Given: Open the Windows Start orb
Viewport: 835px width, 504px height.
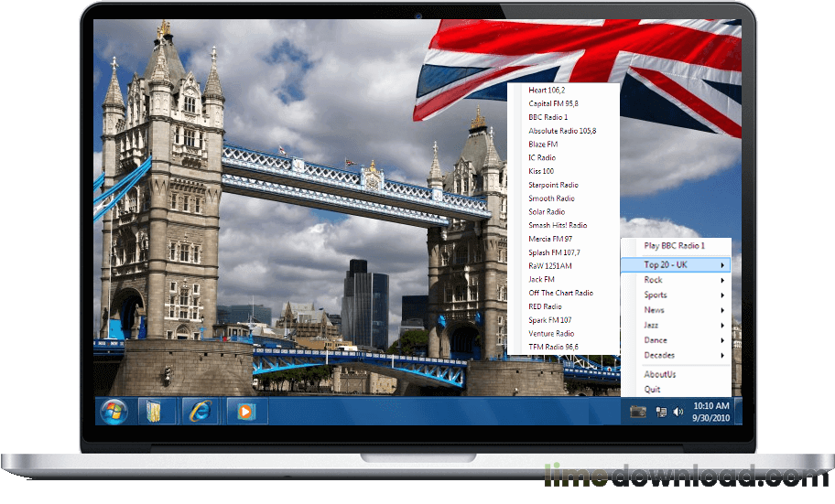Looking at the screenshot, I should 114,412.
